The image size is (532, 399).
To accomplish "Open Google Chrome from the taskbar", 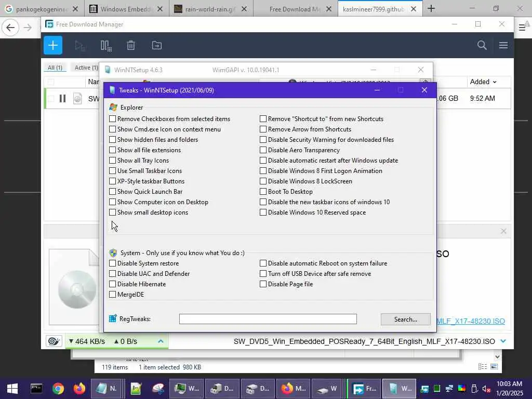I will [58, 389].
